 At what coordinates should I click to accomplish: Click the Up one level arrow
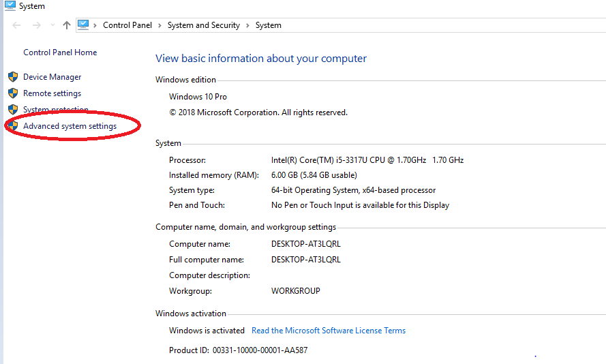[x=67, y=25]
